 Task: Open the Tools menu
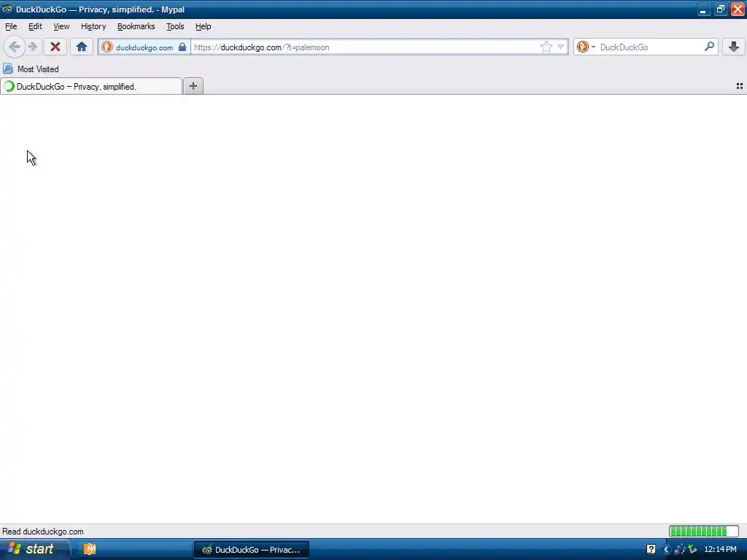coord(175,27)
